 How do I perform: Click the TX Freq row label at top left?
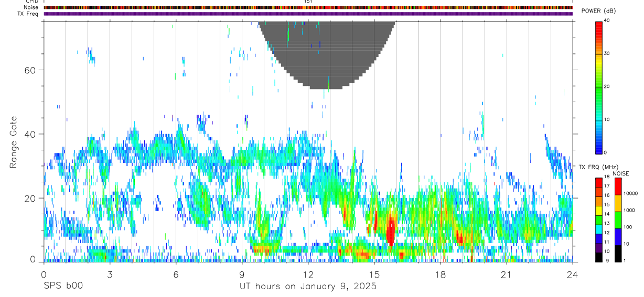(27, 14)
